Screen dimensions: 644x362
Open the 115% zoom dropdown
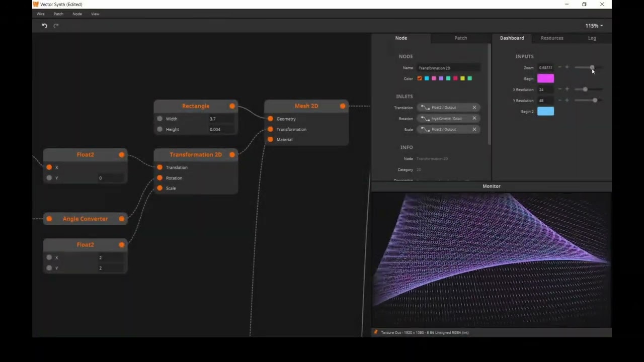[x=594, y=26]
